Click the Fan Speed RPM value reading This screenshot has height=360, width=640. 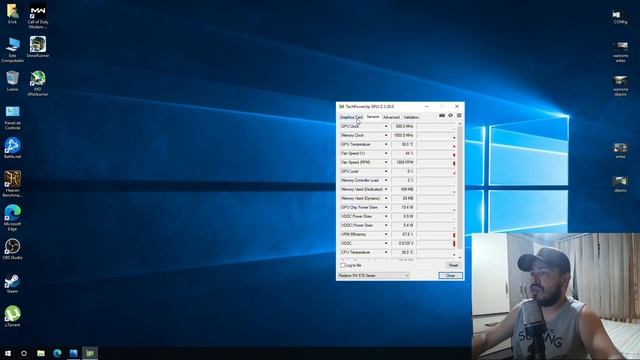[x=403, y=162]
